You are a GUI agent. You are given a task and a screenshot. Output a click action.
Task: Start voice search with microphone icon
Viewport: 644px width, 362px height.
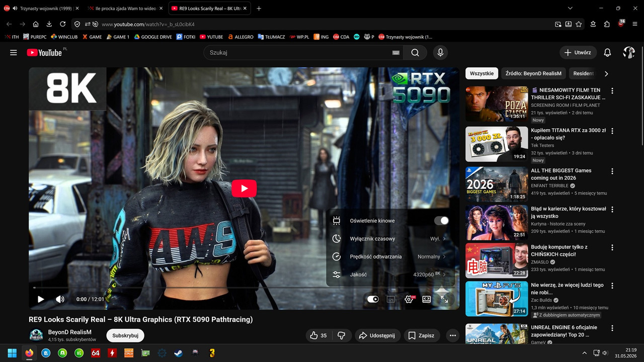pyautogui.click(x=440, y=52)
